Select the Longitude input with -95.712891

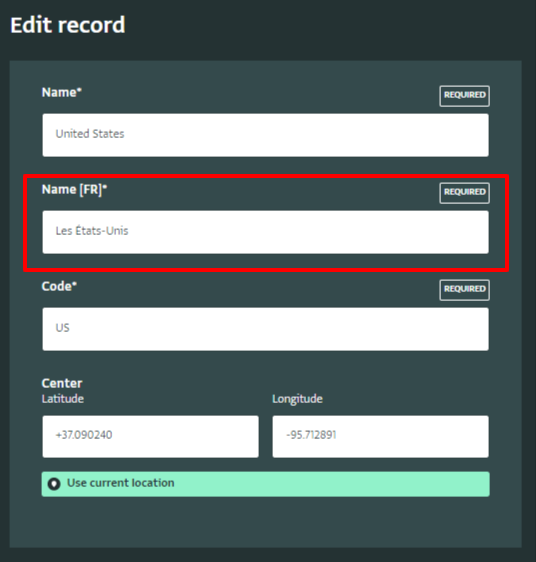[380, 436]
